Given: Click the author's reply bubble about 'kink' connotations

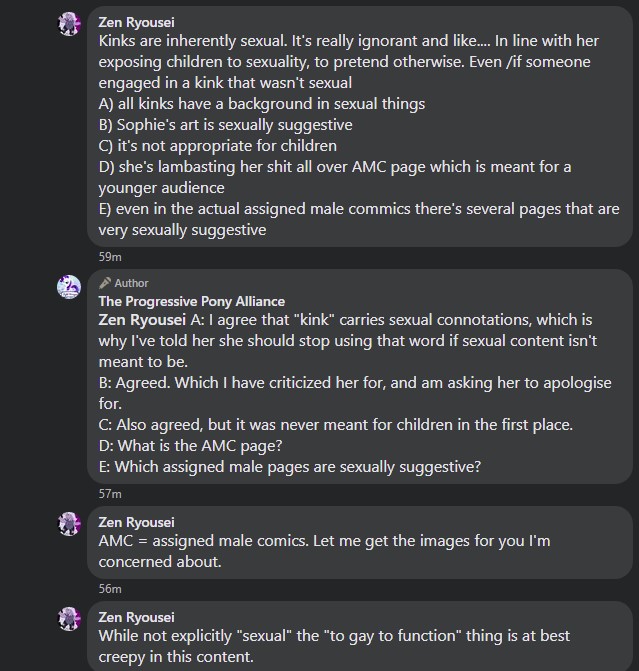Looking at the screenshot, I should 360,377.
